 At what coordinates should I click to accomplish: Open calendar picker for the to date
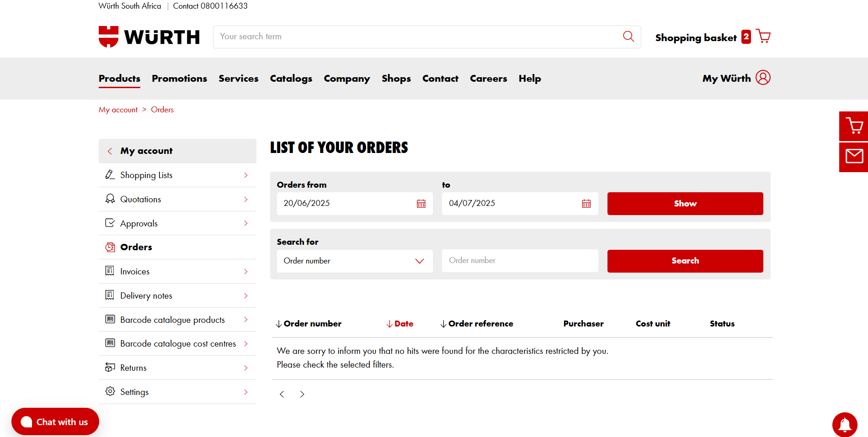click(586, 204)
